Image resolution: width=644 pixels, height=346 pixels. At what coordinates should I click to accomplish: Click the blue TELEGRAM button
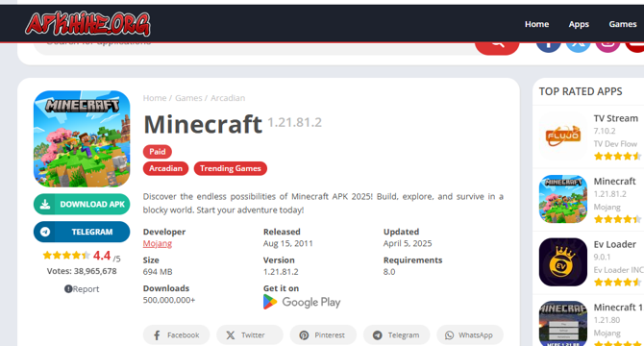click(82, 232)
